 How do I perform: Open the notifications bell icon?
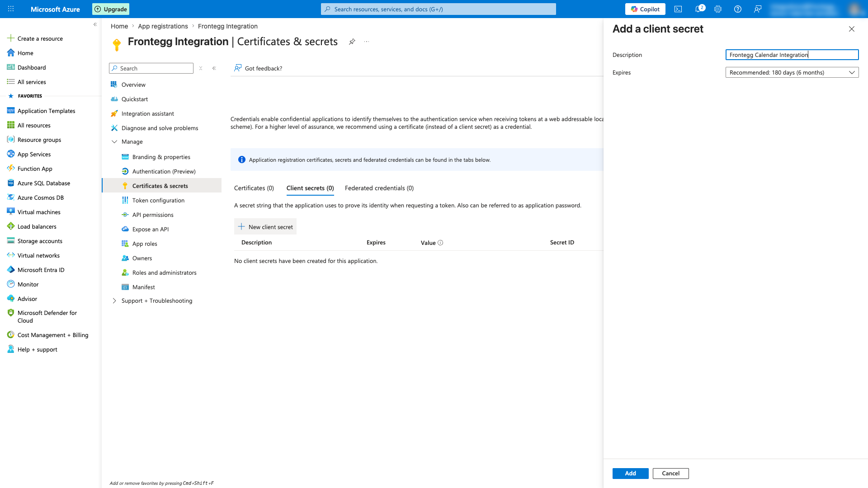coord(699,9)
